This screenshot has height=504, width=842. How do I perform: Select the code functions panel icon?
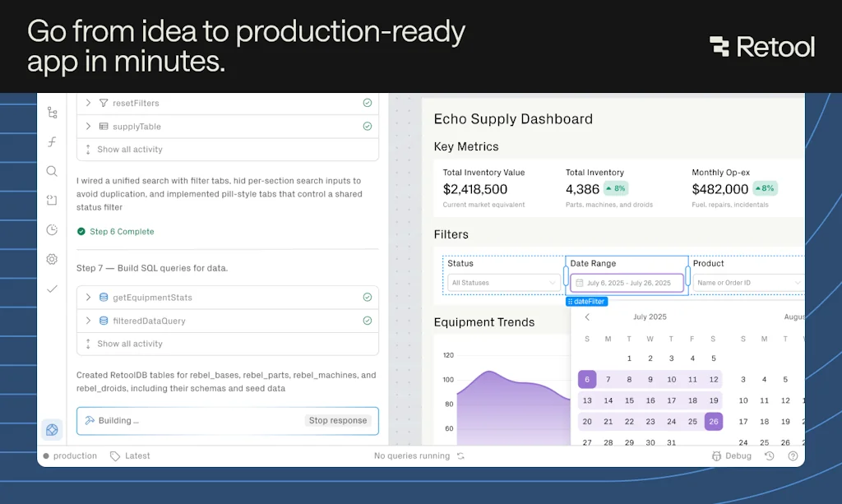coord(52,141)
